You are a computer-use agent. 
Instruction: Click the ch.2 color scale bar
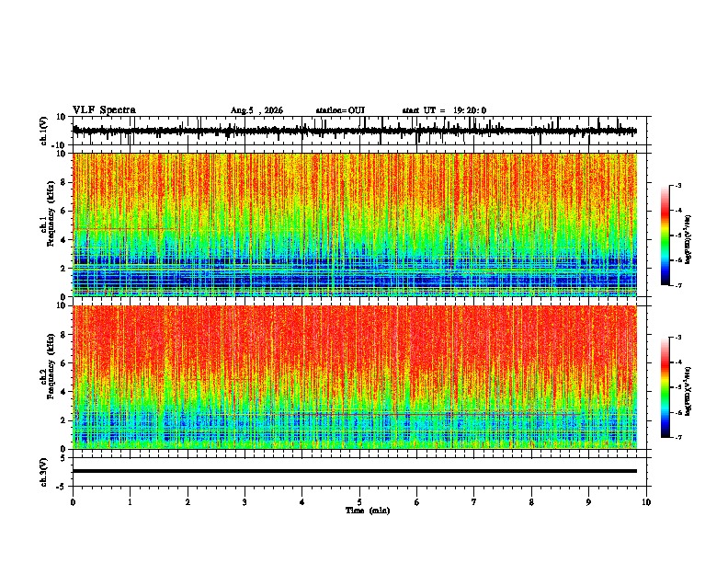point(665,387)
